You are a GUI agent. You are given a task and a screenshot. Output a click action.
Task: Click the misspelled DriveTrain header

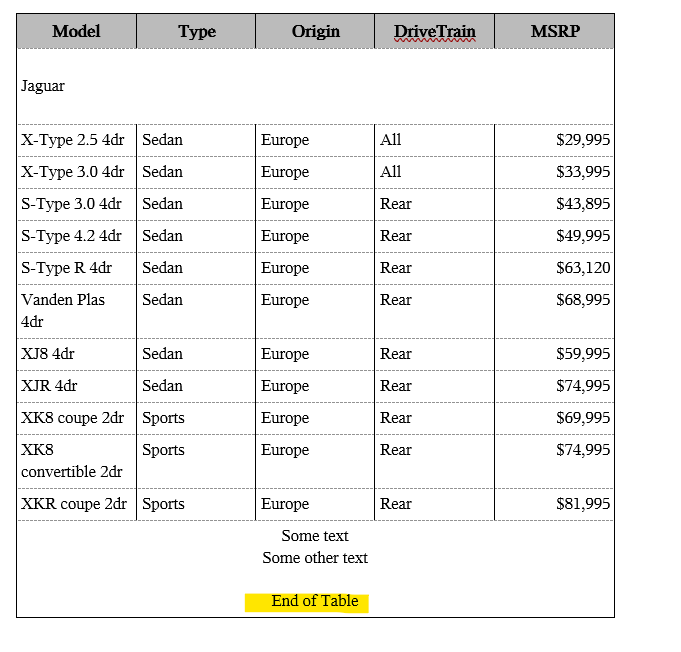click(x=435, y=31)
